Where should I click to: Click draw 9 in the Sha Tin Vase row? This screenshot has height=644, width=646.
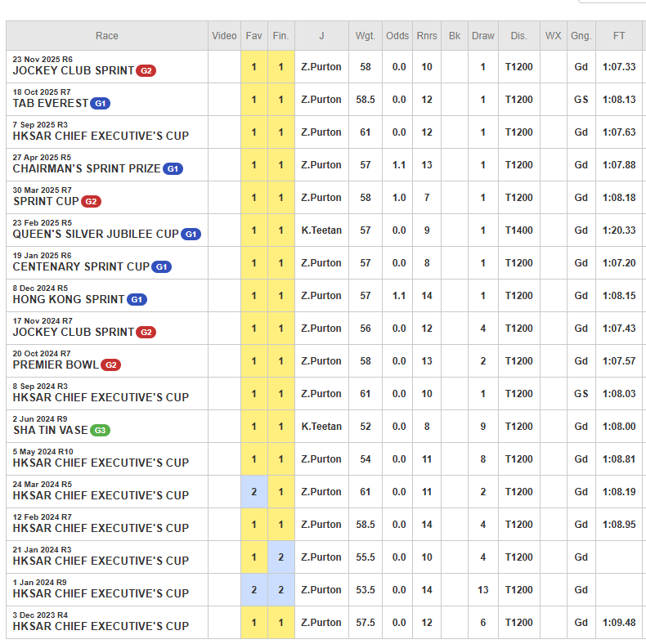click(x=482, y=427)
